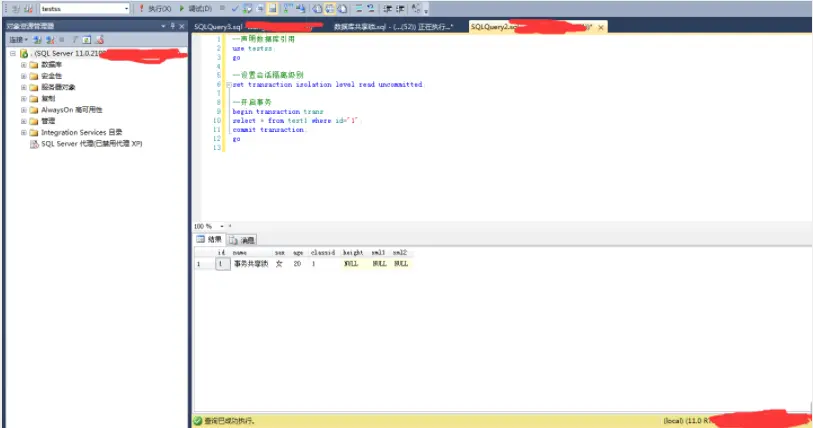This screenshot has height=428, width=813.
Task: Click Object Explorer Stop icon
Action: click(62, 39)
